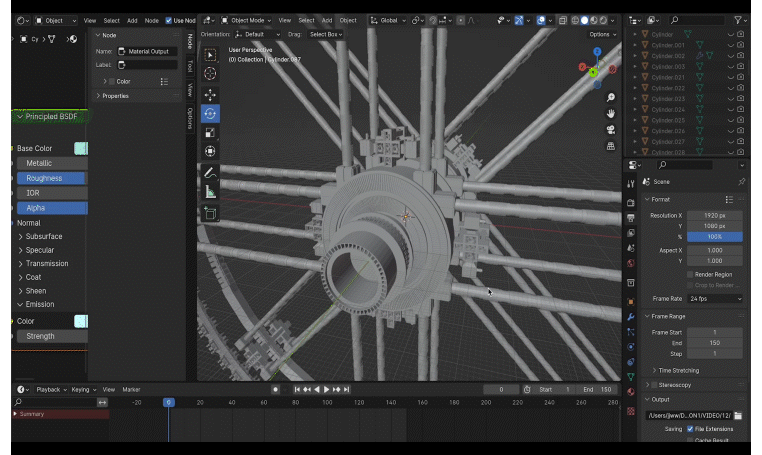Select the Scale tool
Screen dimensions: 762x455
(x=210, y=133)
